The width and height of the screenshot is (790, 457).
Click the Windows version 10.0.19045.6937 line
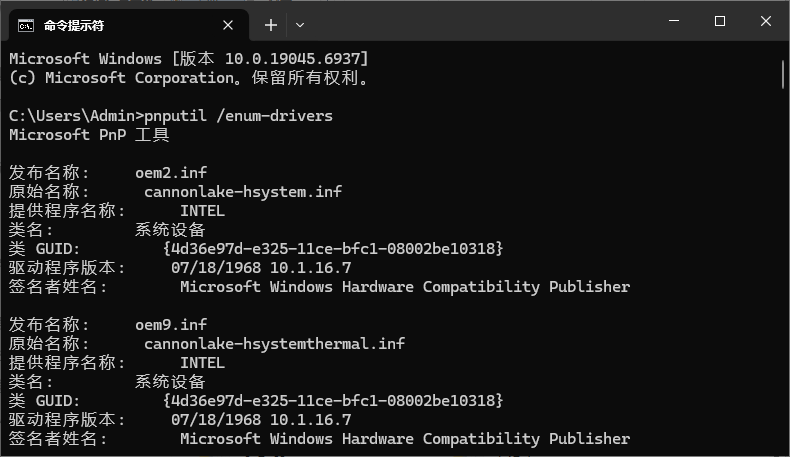point(189,59)
